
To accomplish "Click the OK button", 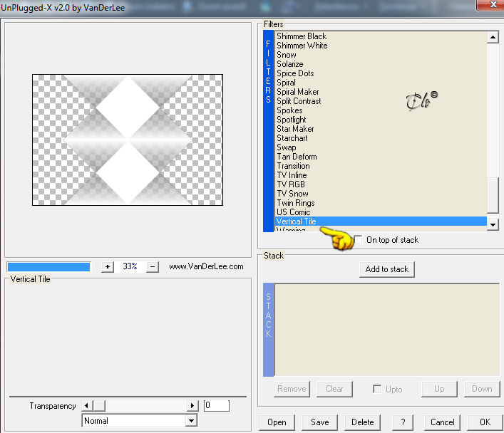I will coord(484,422).
